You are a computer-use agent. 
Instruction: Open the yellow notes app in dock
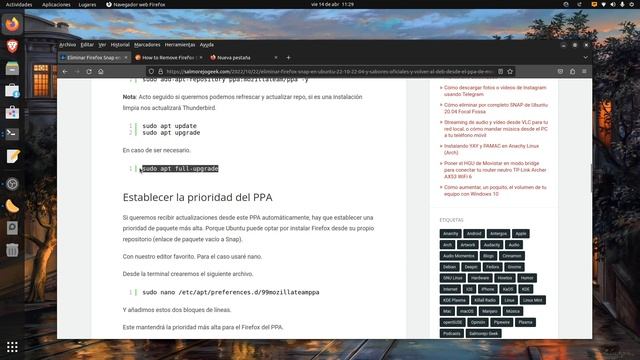[12, 156]
